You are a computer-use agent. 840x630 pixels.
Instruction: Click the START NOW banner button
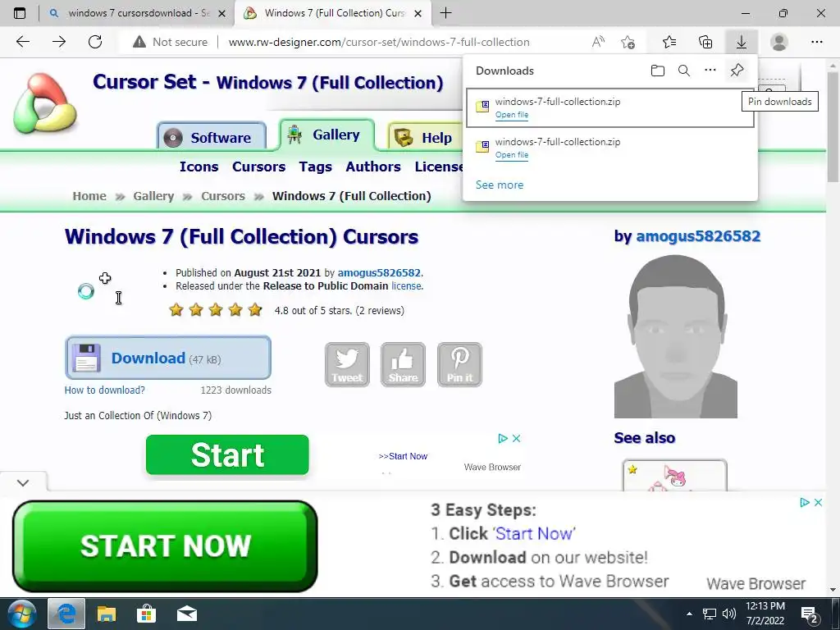point(165,546)
